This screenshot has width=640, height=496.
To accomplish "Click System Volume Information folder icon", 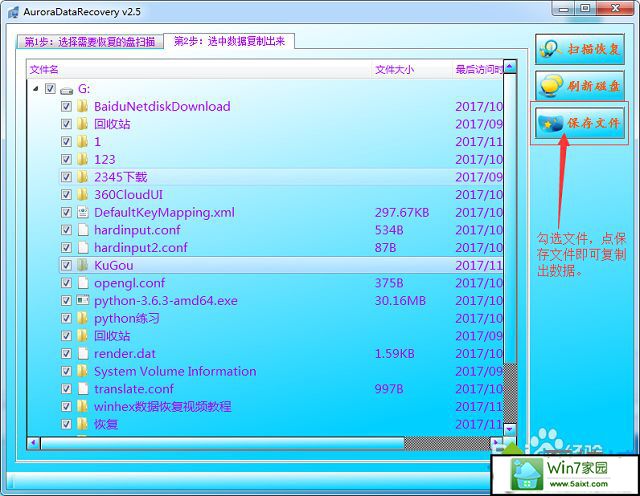I will click(x=82, y=371).
